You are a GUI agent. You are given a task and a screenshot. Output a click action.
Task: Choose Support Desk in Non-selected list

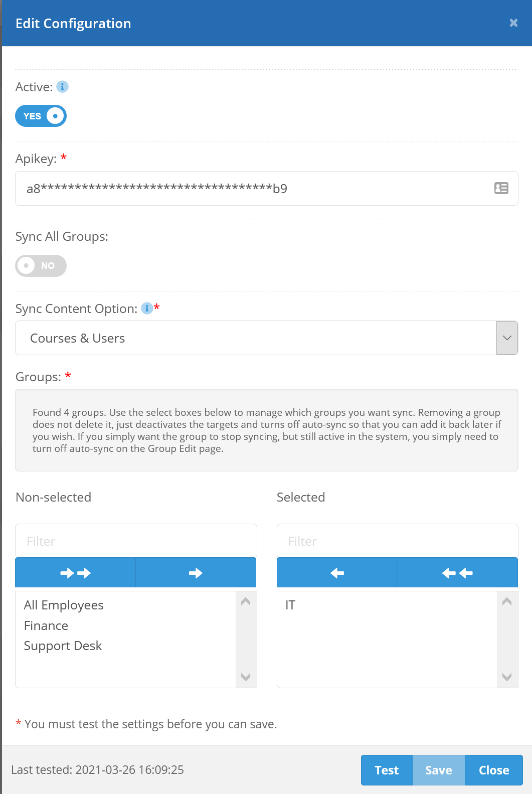63,646
